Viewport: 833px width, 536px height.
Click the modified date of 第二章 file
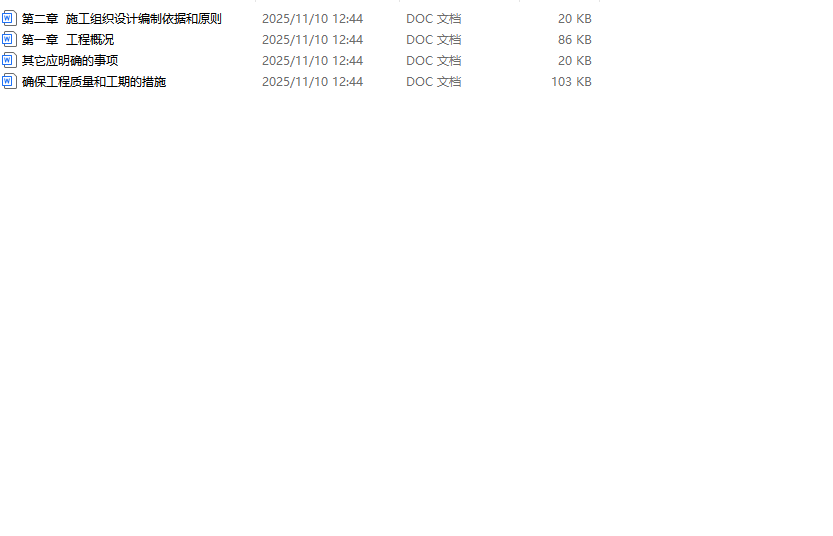(312, 19)
